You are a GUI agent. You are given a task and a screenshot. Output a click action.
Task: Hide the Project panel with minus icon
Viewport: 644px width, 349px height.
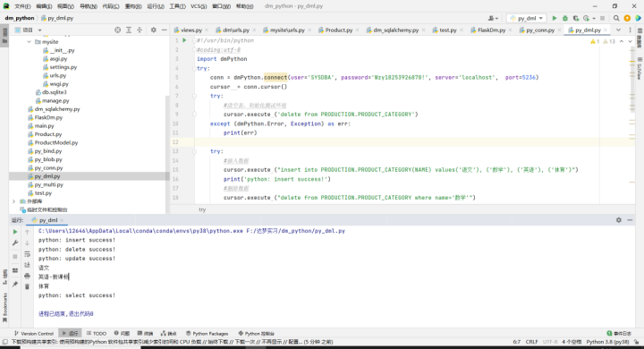165,30
